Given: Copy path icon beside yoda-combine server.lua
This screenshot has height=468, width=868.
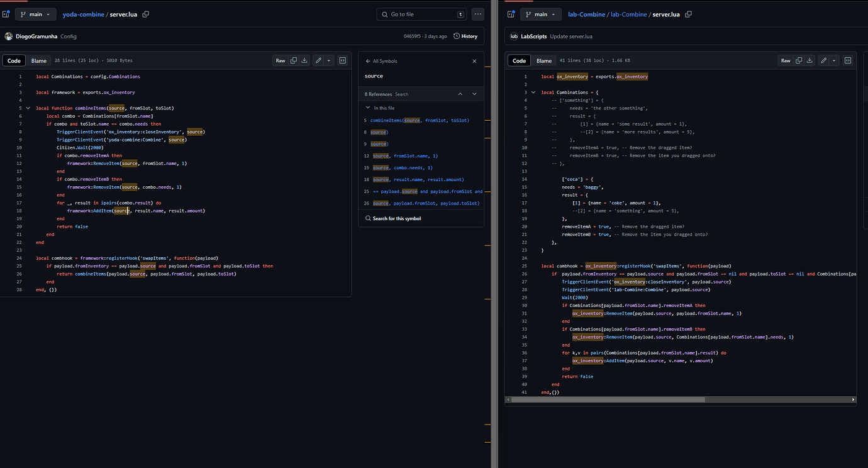Looking at the screenshot, I should tap(146, 14).
